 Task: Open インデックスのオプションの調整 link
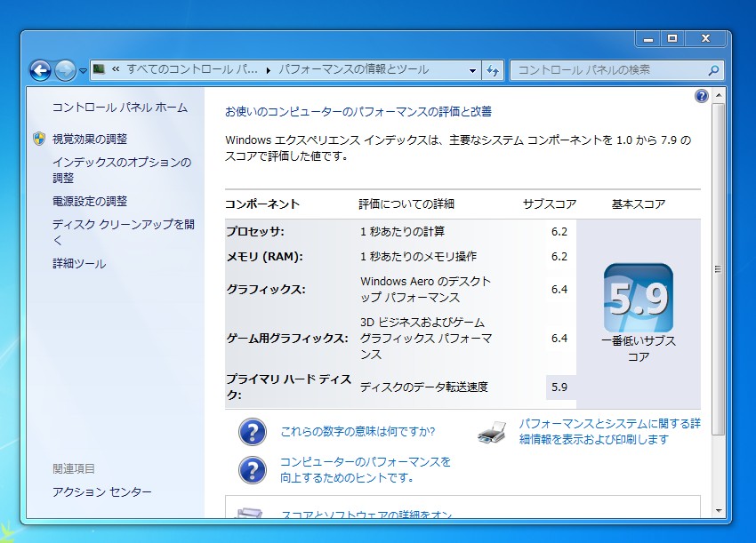coord(122,170)
